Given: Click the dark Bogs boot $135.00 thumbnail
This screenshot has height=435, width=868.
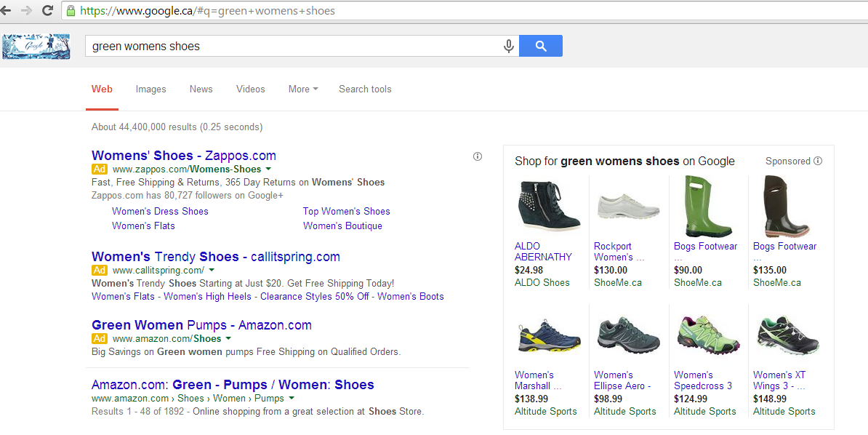Looking at the screenshot, I should tap(787, 206).
